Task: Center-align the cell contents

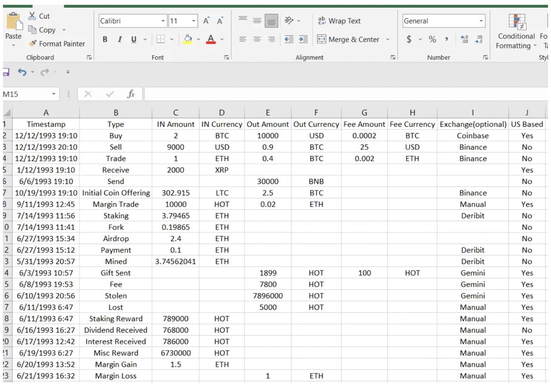Action: tap(257, 39)
